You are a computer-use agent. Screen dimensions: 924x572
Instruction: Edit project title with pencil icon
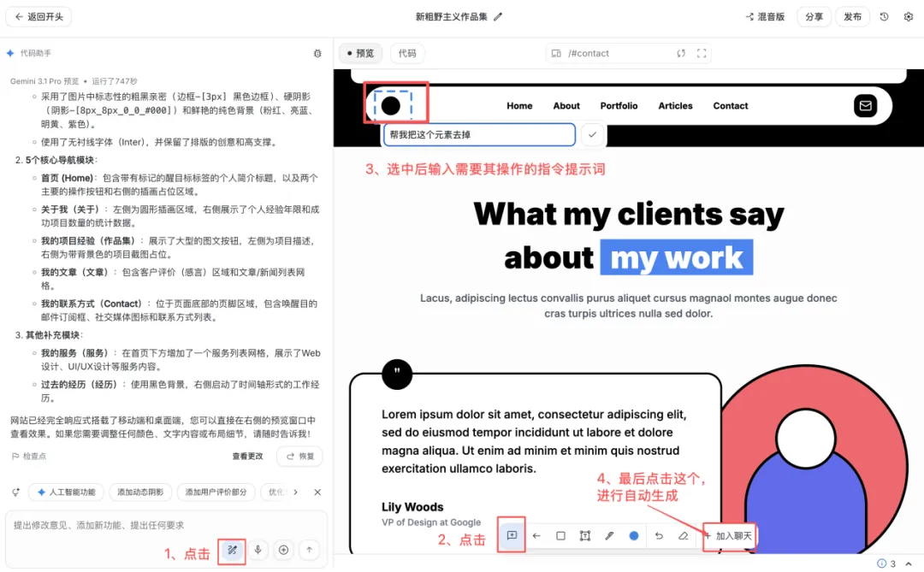[498, 17]
